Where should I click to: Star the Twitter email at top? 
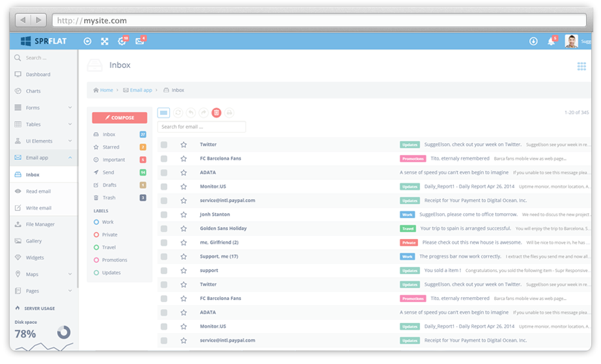pyautogui.click(x=183, y=145)
